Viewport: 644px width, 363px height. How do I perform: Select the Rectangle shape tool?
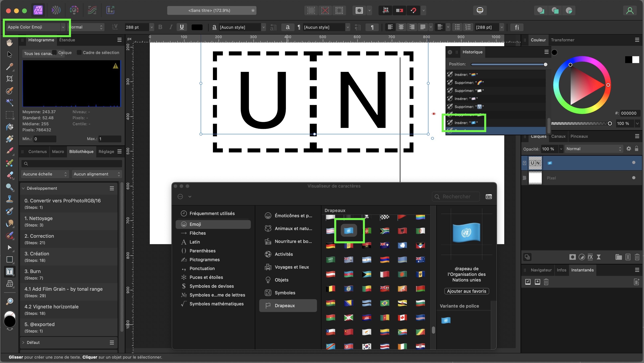(9, 259)
